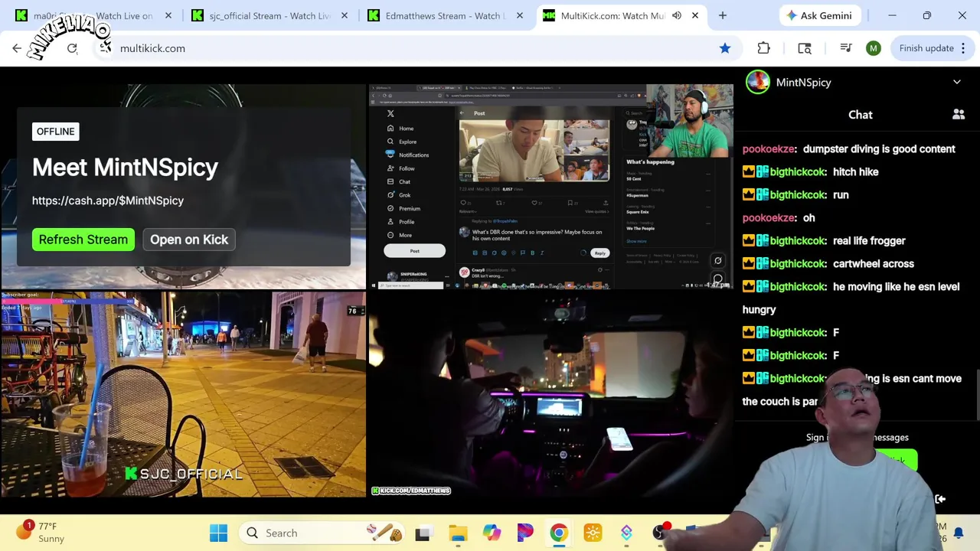Screen dimensions: 980x551
Task: Mute the MultiKick tab audio icon
Action: (677, 15)
